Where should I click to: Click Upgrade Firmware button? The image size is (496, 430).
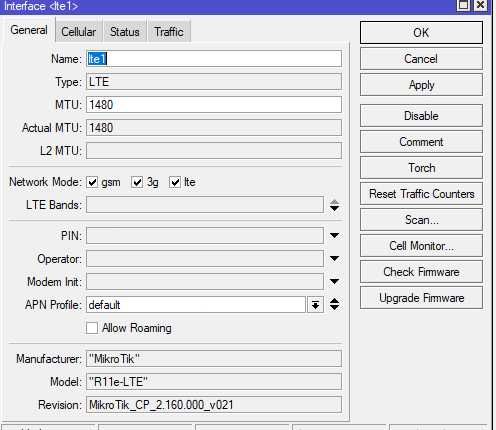click(x=421, y=298)
